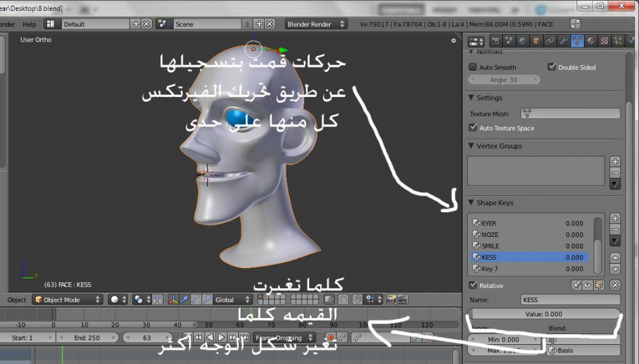Click OpenGL render camera icon in viewport header
639x364 pixels.
click(x=391, y=300)
